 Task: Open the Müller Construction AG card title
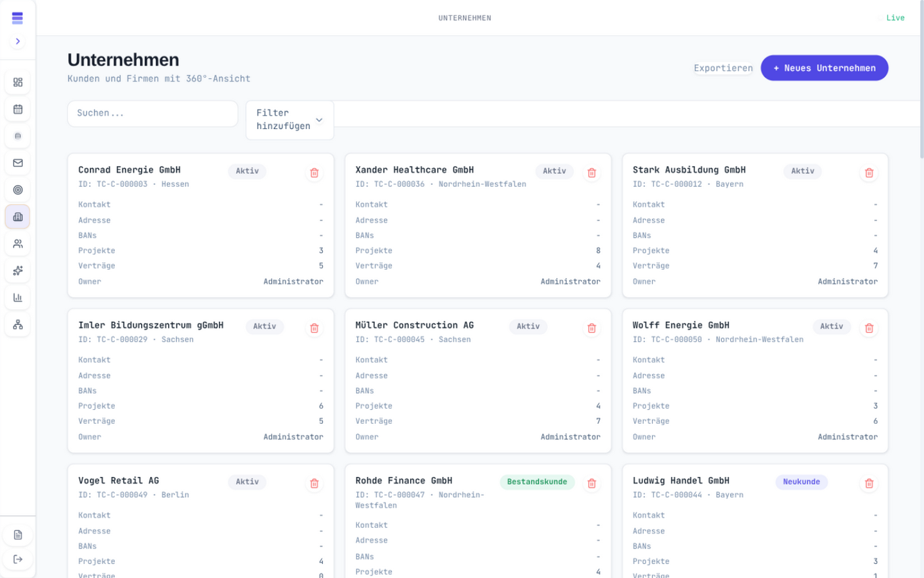coord(415,326)
